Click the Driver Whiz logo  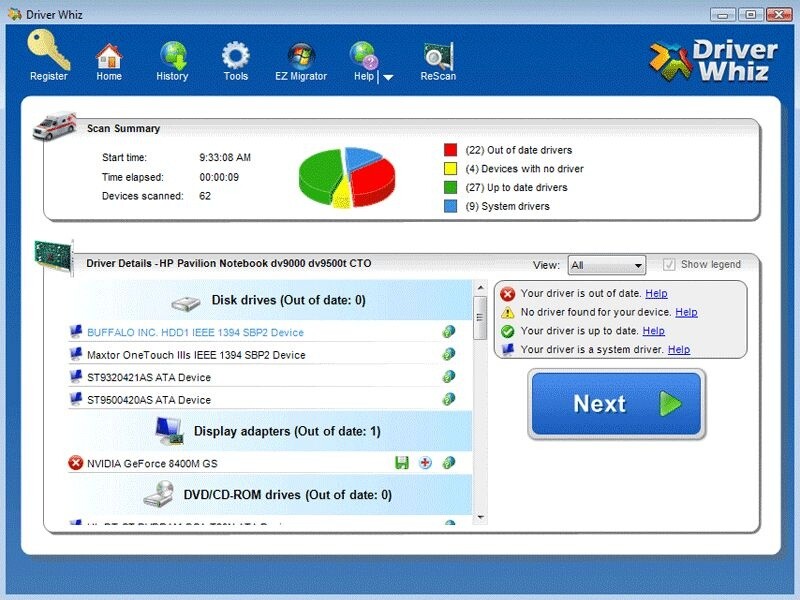tap(713, 60)
